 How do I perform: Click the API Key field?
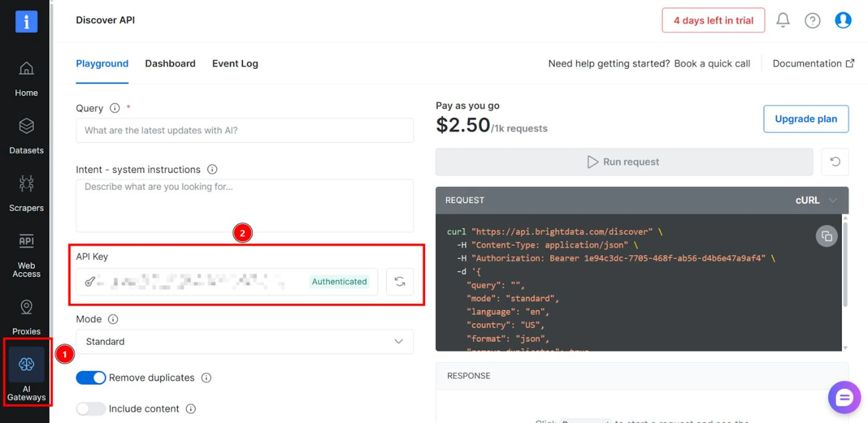click(226, 281)
